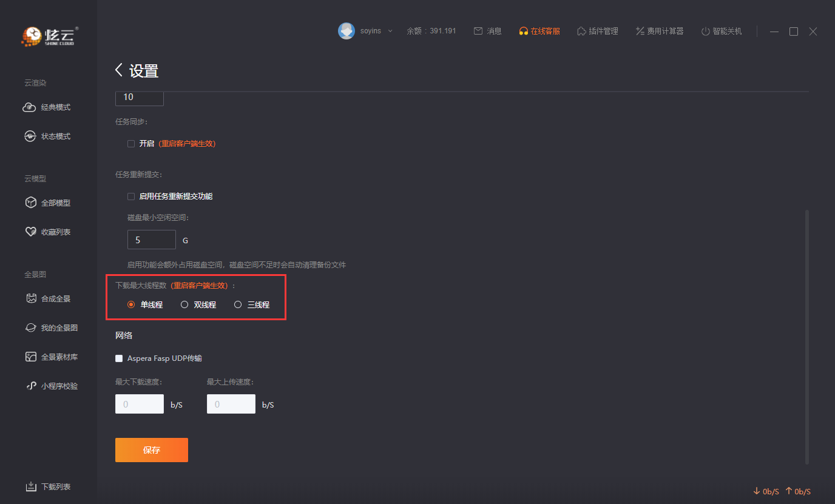Click the Shine Cloud logo
This screenshot has width=835, height=504.
tap(50, 36)
